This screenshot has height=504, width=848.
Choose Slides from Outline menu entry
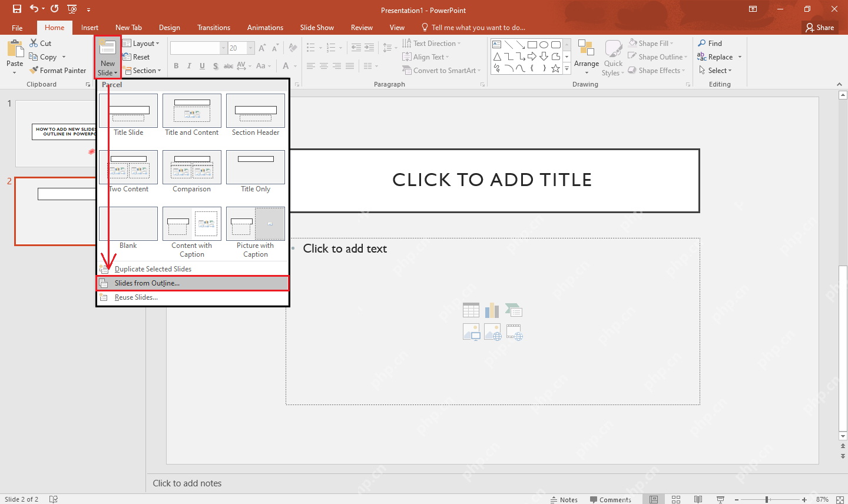point(193,283)
